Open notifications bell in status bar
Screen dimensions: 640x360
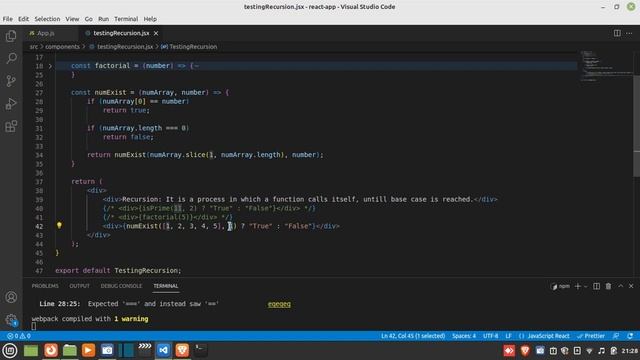[x=630, y=336]
